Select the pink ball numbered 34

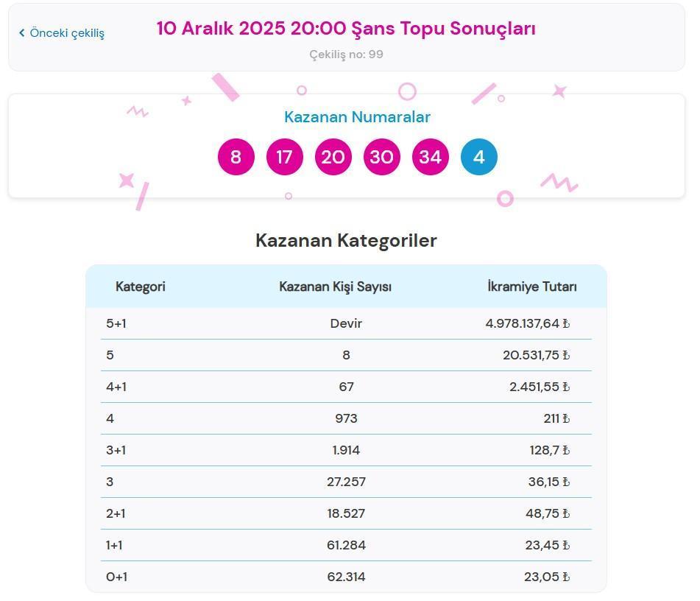click(x=430, y=156)
